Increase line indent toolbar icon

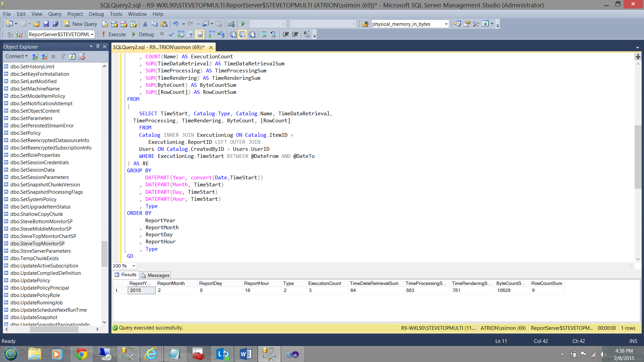pos(295,34)
